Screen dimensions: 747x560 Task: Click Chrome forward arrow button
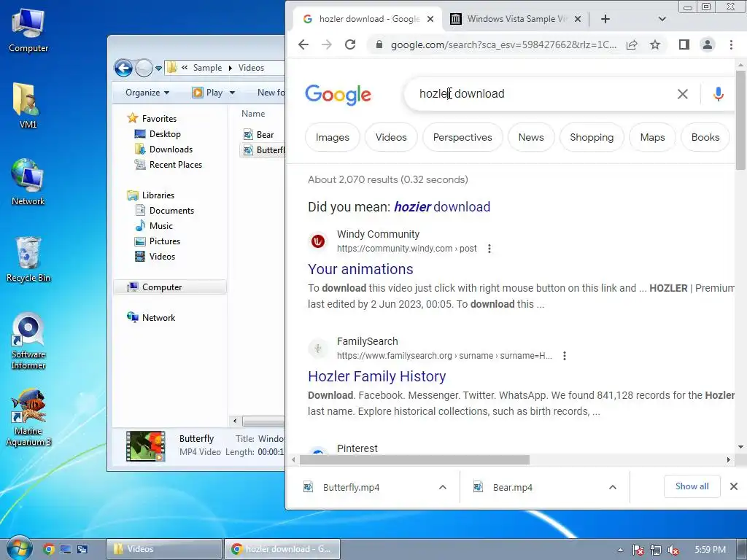(x=327, y=44)
